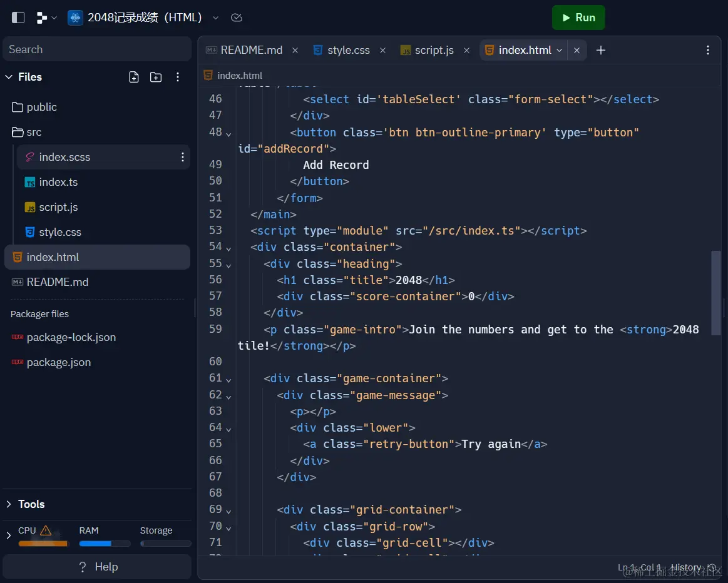The height and width of the screenshot is (583, 728).
Task: Click the editor vertical scrollbar thumb
Action: pos(716,293)
